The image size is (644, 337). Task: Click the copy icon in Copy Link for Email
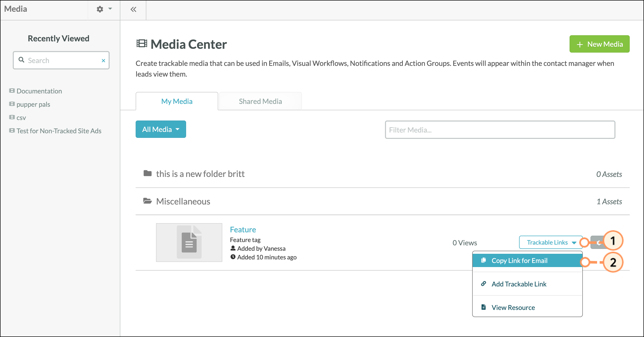(x=483, y=260)
